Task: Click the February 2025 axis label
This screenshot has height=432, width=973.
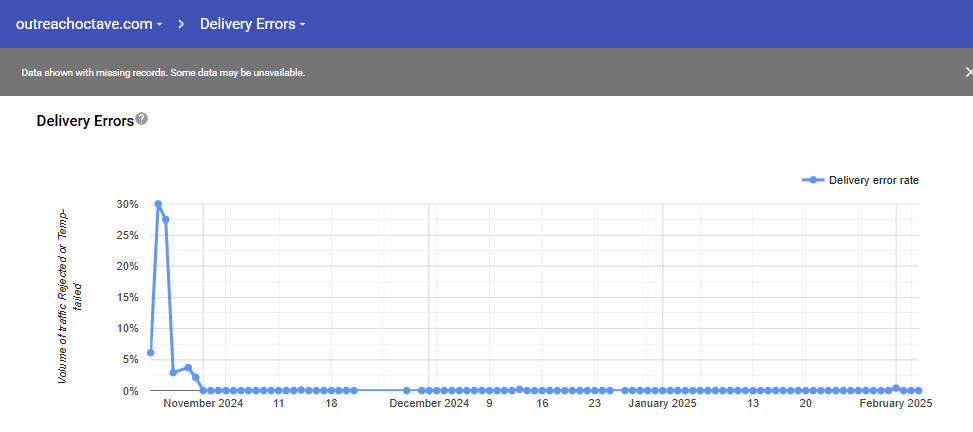Action: tap(896, 404)
